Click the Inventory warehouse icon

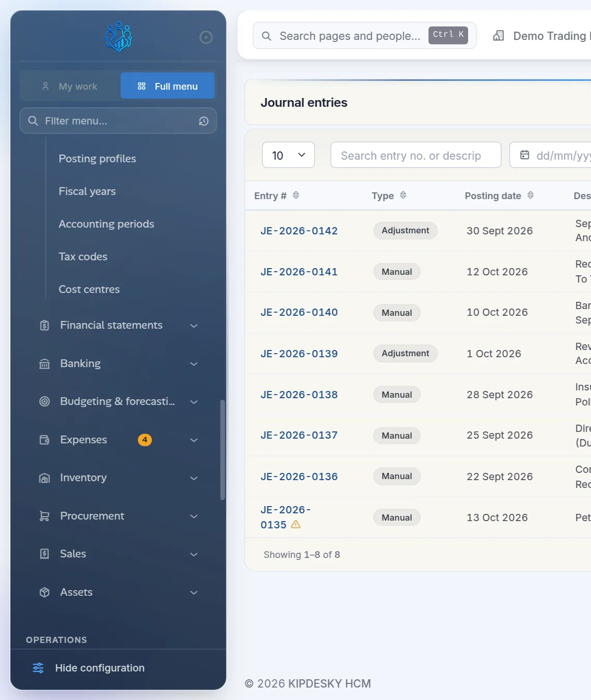45,478
